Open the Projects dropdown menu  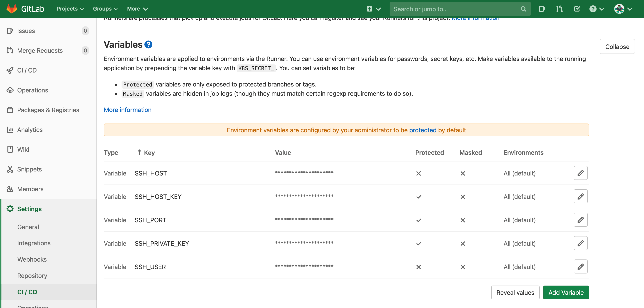pos(70,9)
